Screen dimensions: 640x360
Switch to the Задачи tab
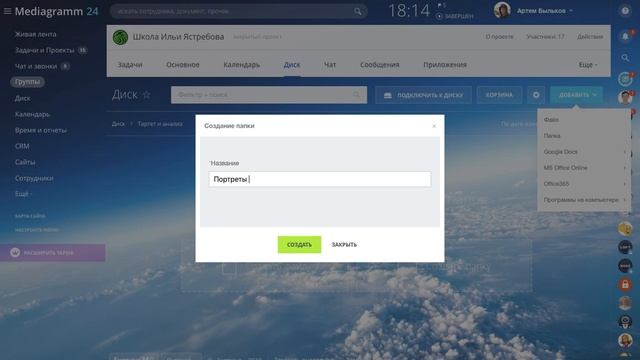pyautogui.click(x=130, y=64)
